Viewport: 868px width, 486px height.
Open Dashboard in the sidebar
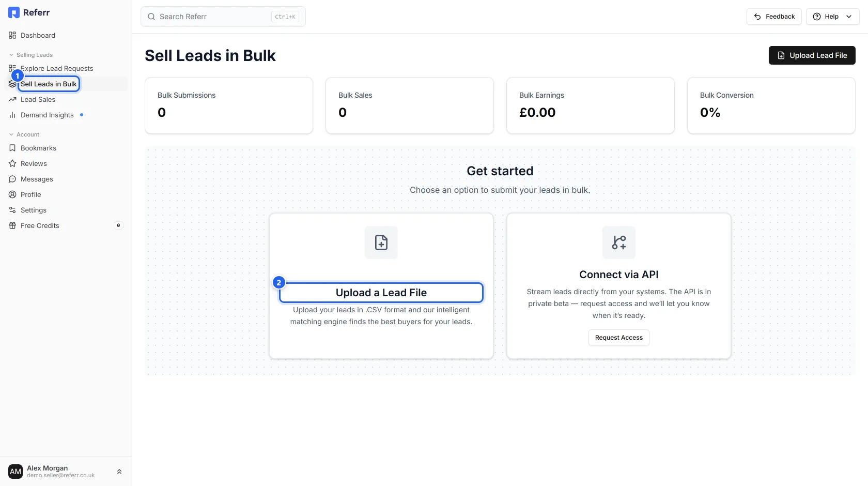pyautogui.click(x=66, y=35)
